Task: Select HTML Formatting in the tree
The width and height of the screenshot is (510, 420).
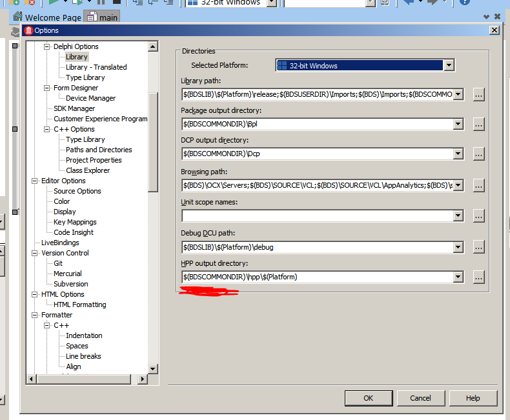Action: tap(79, 305)
